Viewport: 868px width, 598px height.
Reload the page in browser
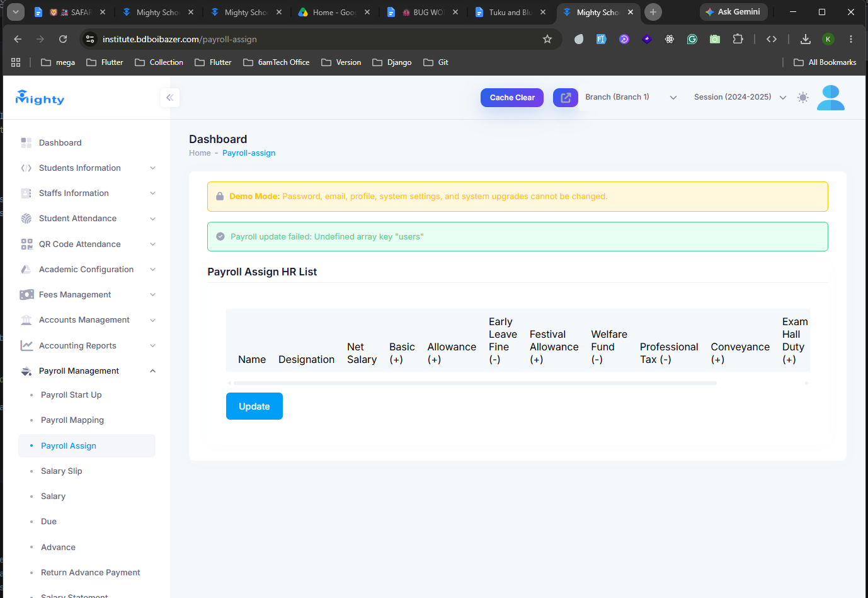[x=63, y=39]
